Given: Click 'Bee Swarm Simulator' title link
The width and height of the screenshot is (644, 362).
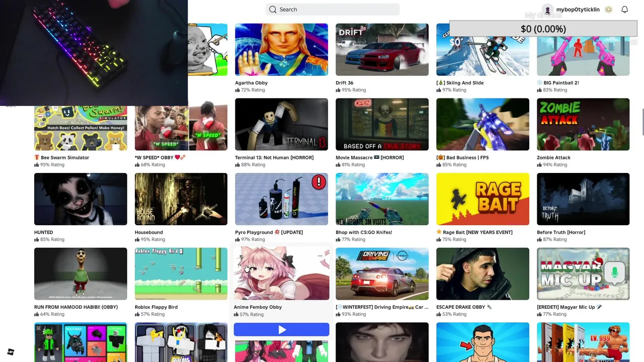Looking at the screenshot, I should (x=62, y=157).
